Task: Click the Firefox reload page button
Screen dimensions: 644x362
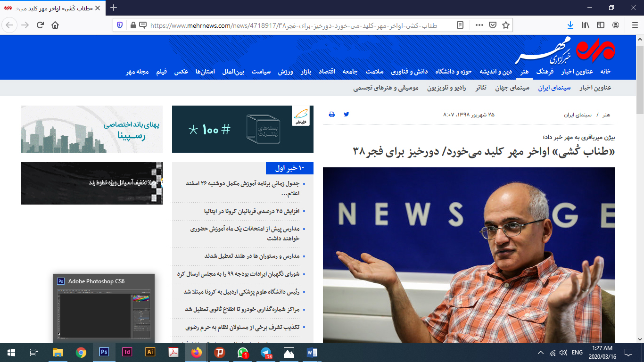Action: pyautogui.click(x=41, y=25)
